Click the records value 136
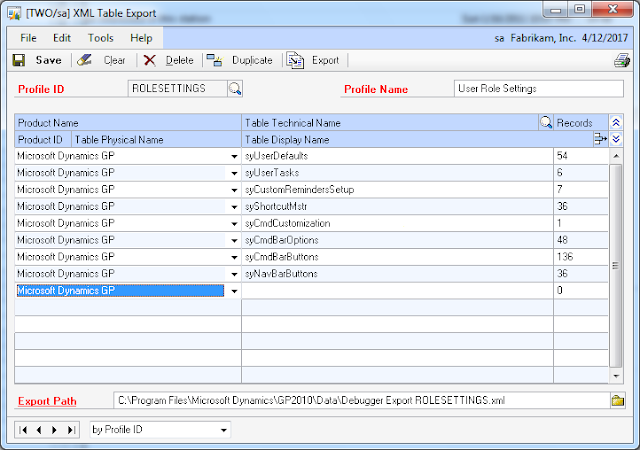The image size is (640, 450). pyautogui.click(x=565, y=257)
